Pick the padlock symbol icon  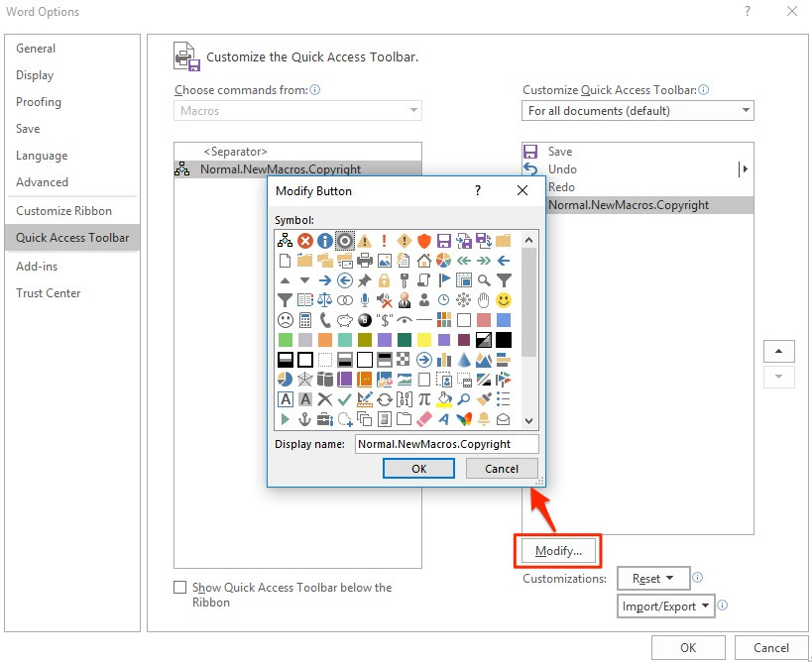point(385,280)
